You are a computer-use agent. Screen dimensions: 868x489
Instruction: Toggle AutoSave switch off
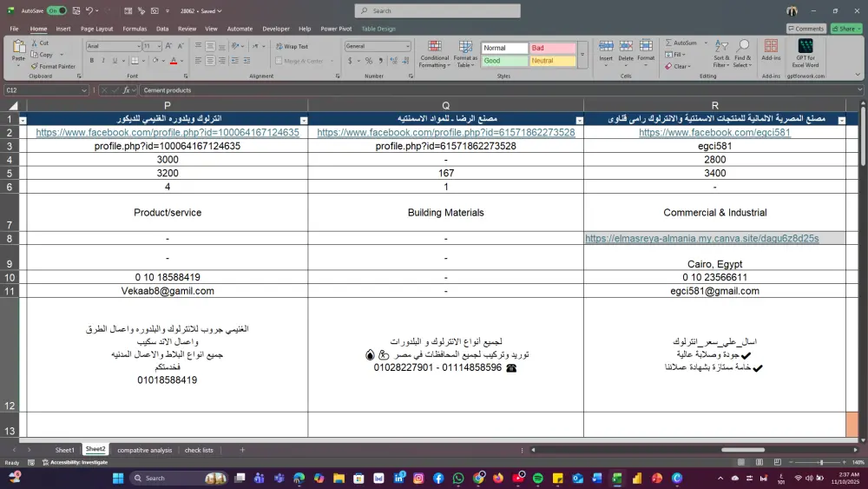coord(56,10)
